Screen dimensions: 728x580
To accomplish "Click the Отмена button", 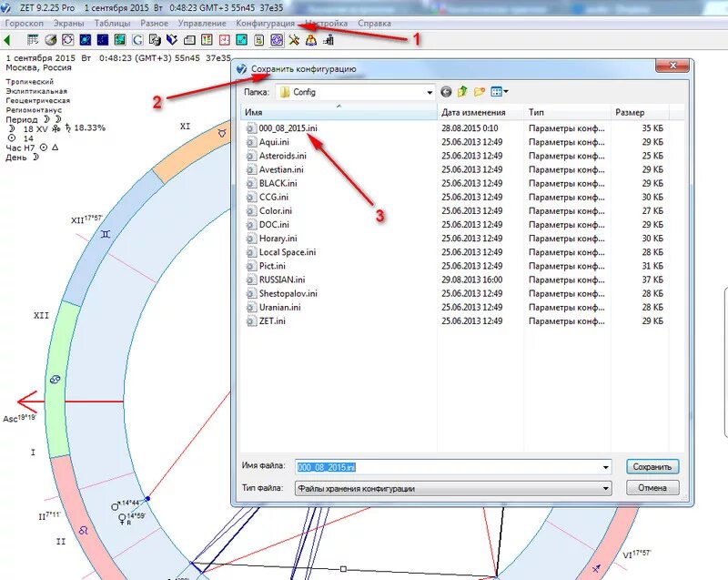I will pos(652,488).
